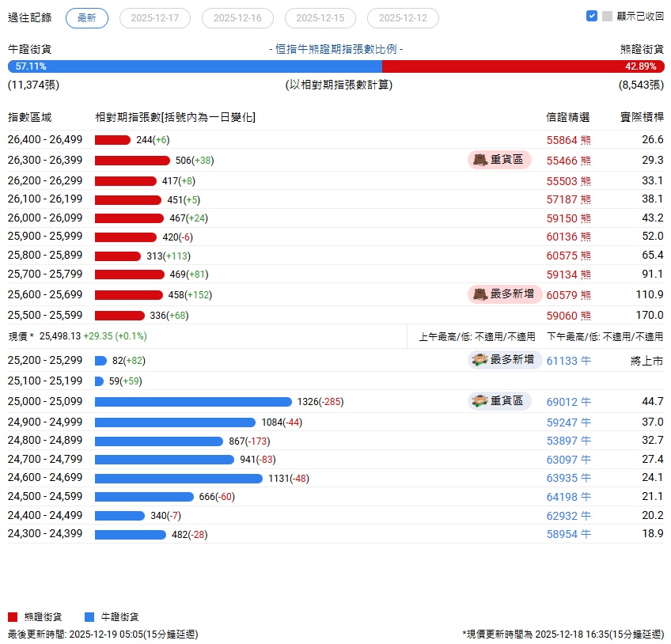The width and height of the screenshot is (671, 644).
Task: Open the 2025-12-16 record tab
Action: point(237,18)
